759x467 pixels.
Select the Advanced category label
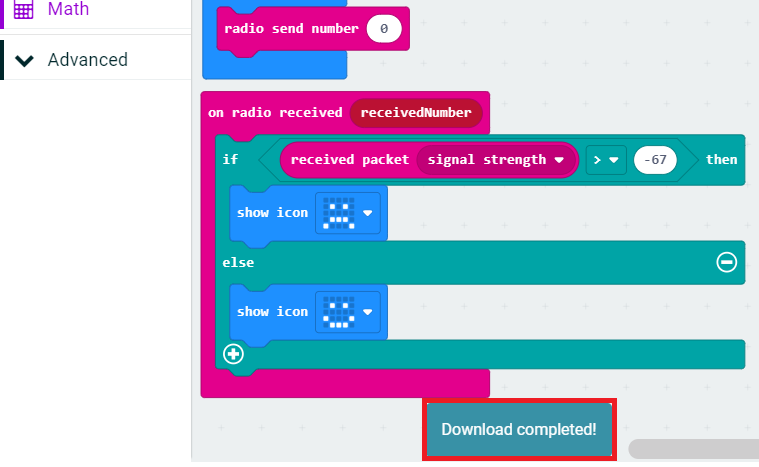coord(88,60)
